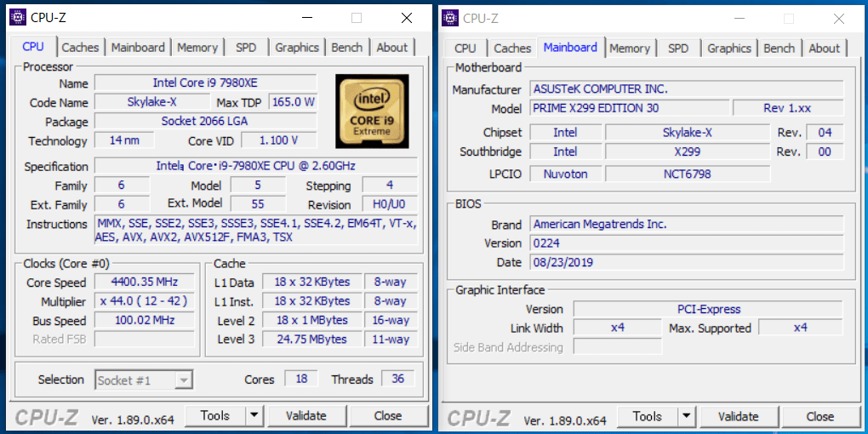Show About tab in left window
868x434 pixels.
(x=392, y=48)
